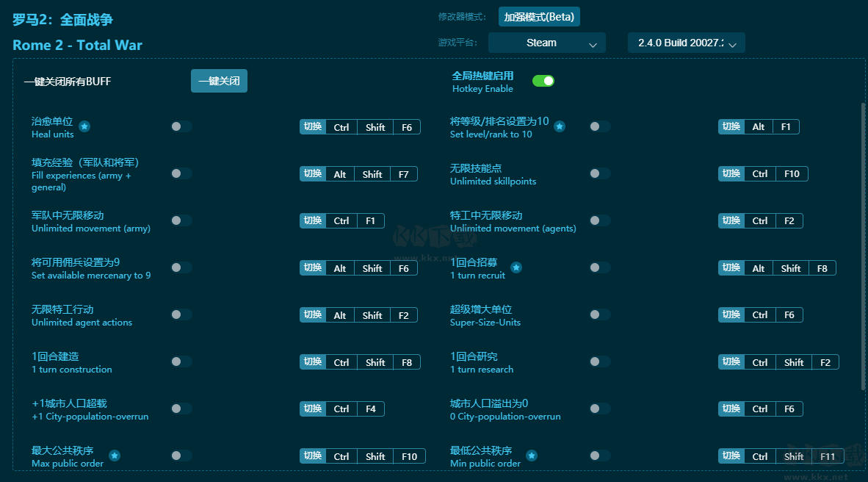The width and height of the screenshot is (868, 482).
Task: Click 切换 button for Unlimited movement (army)
Action: coord(313,220)
